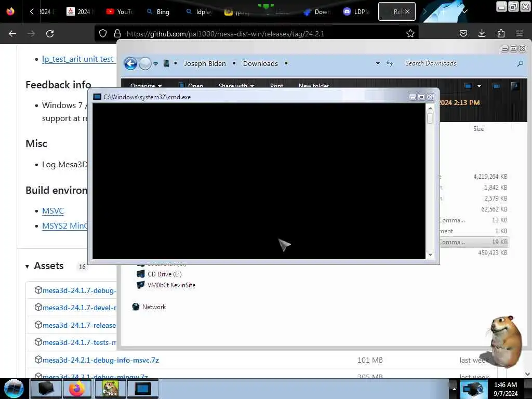The image size is (532, 399).
Task: Bookmark this page with the star icon
Action: [x=410, y=33]
